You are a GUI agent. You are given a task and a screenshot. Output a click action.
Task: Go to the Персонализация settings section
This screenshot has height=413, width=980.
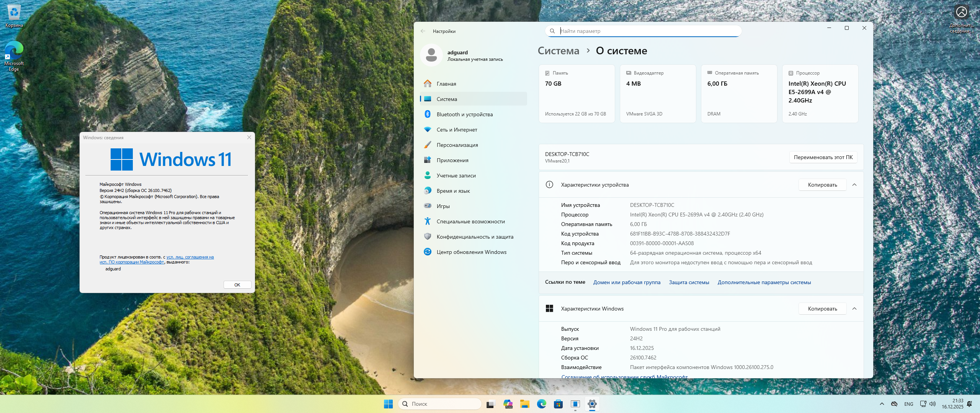[x=457, y=145]
